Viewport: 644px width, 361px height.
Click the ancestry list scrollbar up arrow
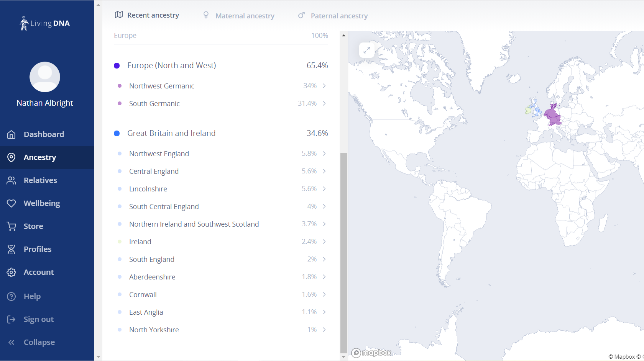pyautogui.click(x=343, y=36)
